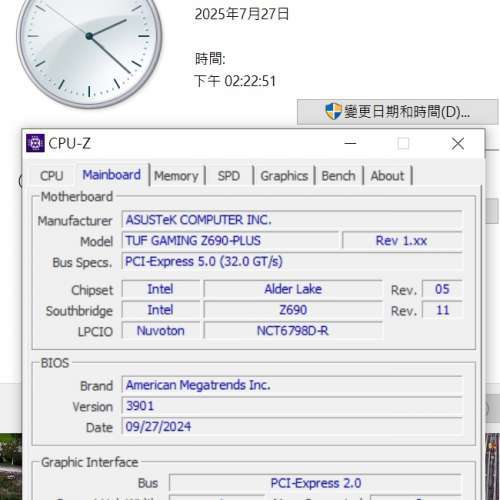The height and width of the screenshot is (500, 500).
Task: Switch to the Memory tab
Action: tap(176, 176)
